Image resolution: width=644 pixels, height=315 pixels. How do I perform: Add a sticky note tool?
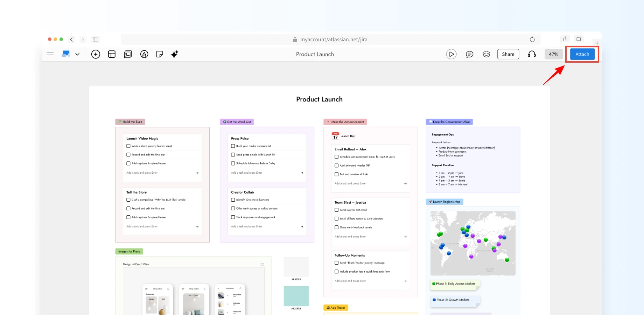tap(160, 54)
